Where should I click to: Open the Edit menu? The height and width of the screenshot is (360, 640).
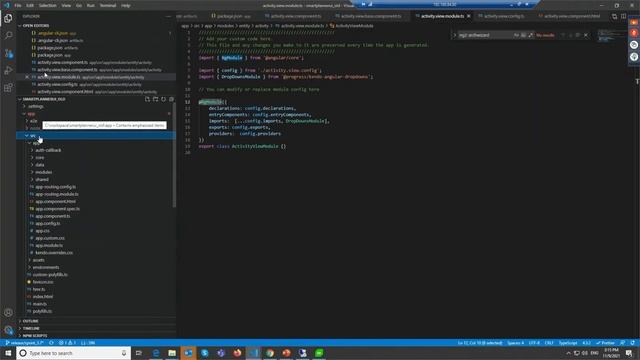pyautogui.click(x=30, y=5)
